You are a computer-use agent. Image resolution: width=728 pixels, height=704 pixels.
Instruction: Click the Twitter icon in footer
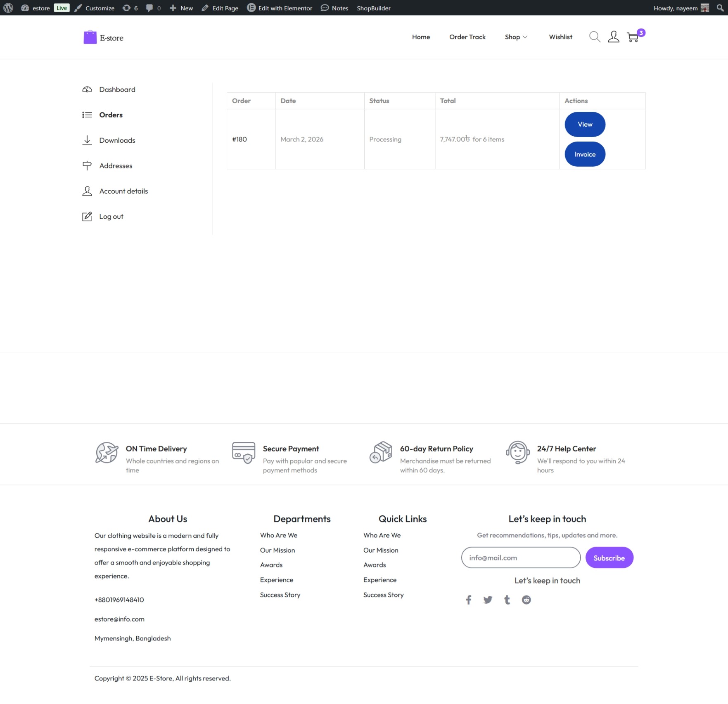point(488,600)
